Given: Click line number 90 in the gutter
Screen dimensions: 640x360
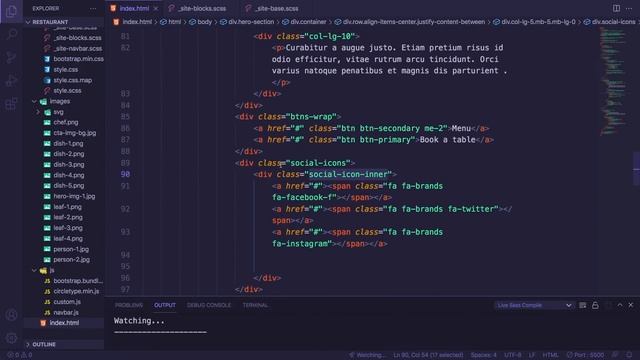Looking at the screenshot, I should 125,175.
